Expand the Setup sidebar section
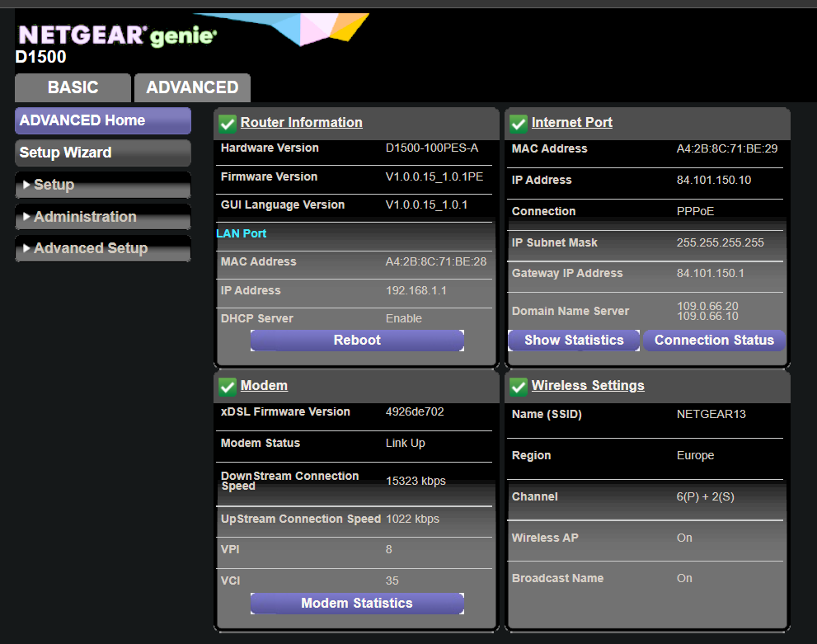 (103, 185)
